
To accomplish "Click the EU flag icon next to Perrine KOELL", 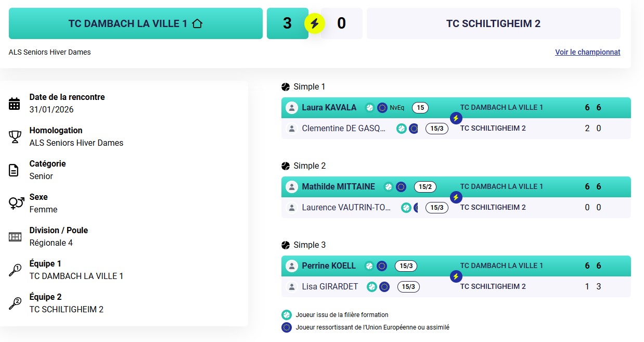I will pyautogui.click(x=382, y=266).
